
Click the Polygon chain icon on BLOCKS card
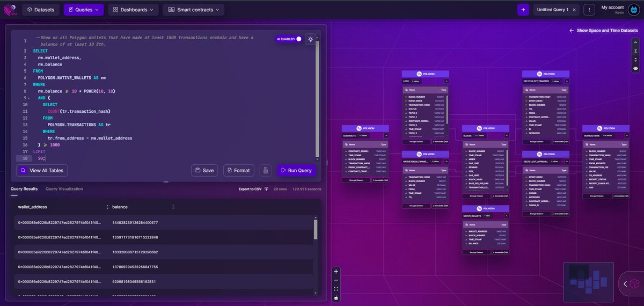coord(480,128)
